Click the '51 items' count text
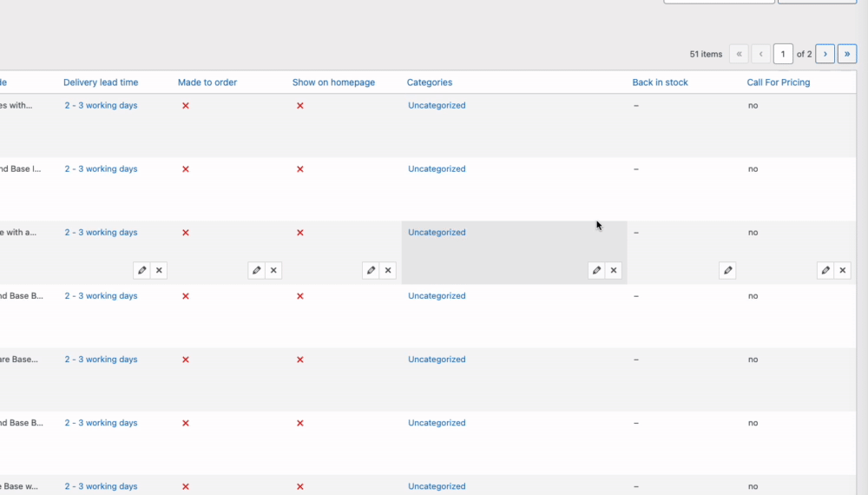 (x=706, y=54)
